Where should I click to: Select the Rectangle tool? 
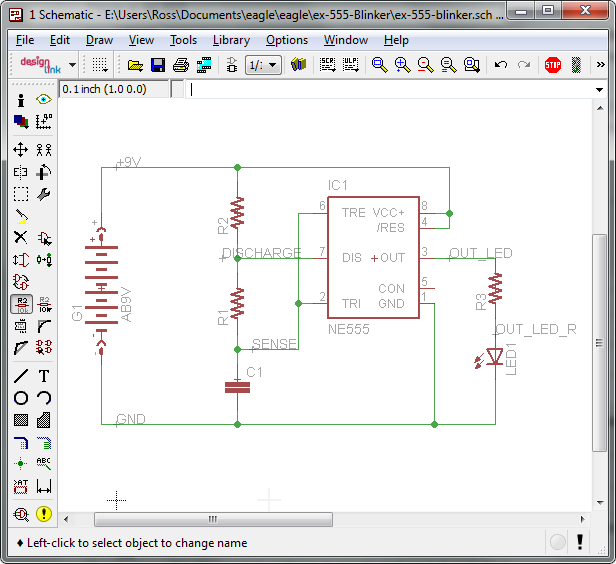pos(21,420)
